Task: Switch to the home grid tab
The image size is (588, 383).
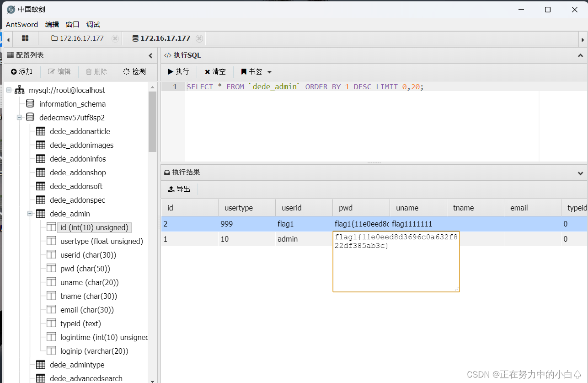Action: tap(25, 38)
